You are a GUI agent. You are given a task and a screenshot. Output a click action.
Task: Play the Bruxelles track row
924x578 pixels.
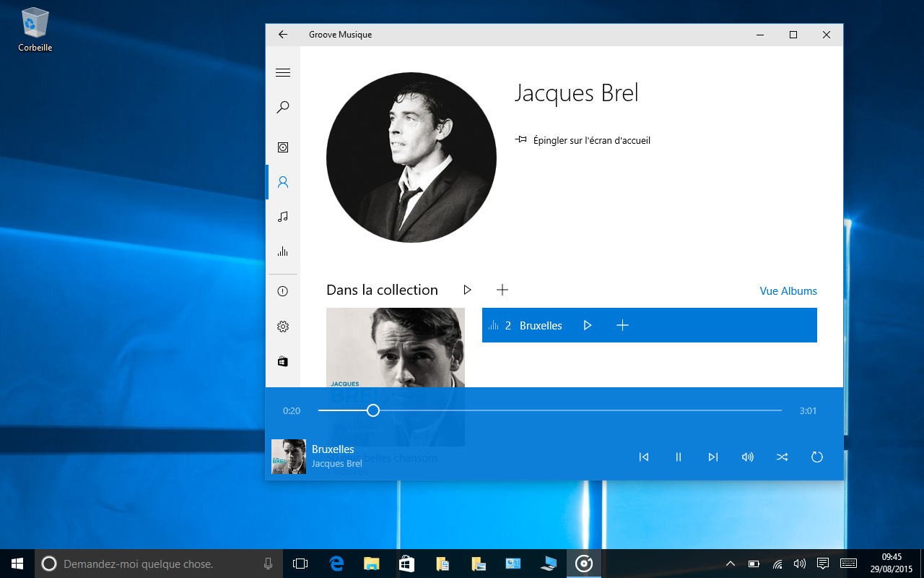(x=587, y=326)
